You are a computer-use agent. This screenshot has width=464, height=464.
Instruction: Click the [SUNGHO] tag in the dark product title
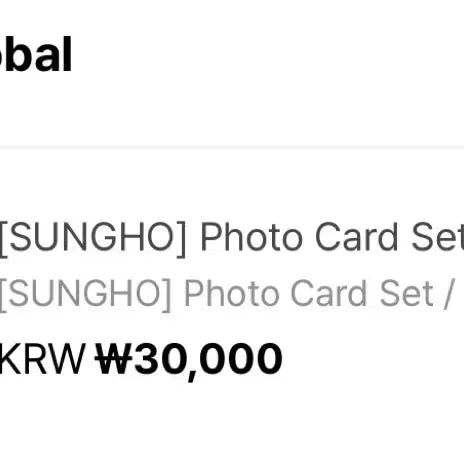(x=93, y=238)
